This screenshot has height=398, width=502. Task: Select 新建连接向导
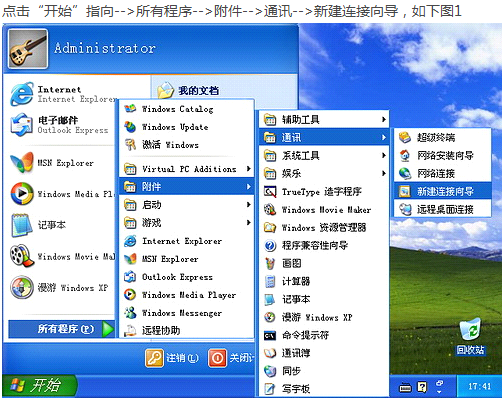pyautogui.click(x=443, y=191)
